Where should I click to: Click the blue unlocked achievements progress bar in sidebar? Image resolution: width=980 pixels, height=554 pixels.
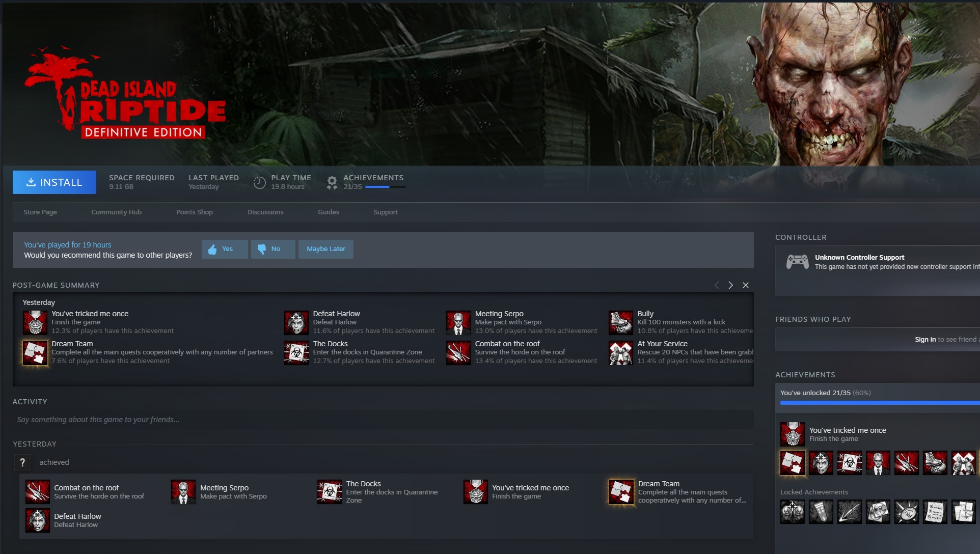[880, 403]
